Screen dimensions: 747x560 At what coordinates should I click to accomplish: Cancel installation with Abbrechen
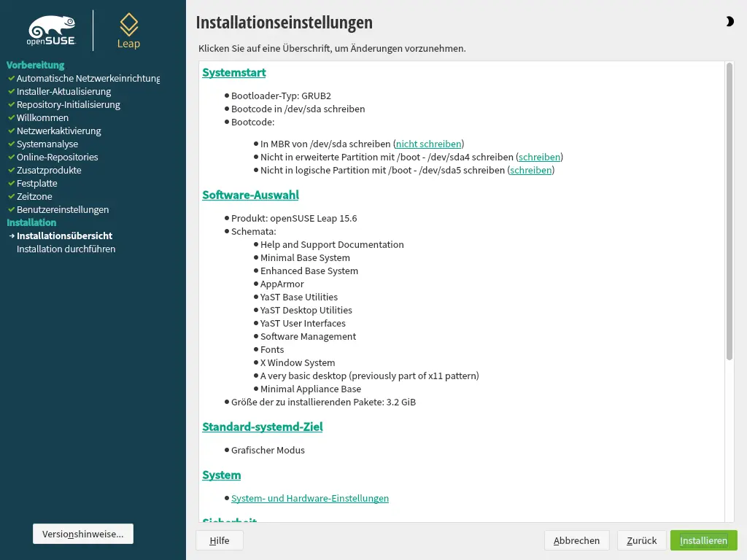(x=576, y=540)
